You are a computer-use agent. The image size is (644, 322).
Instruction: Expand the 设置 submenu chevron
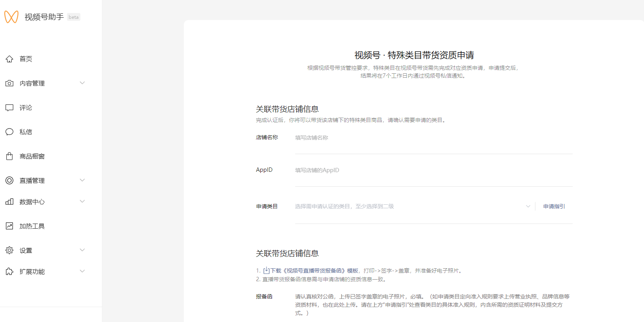(82, 250)
